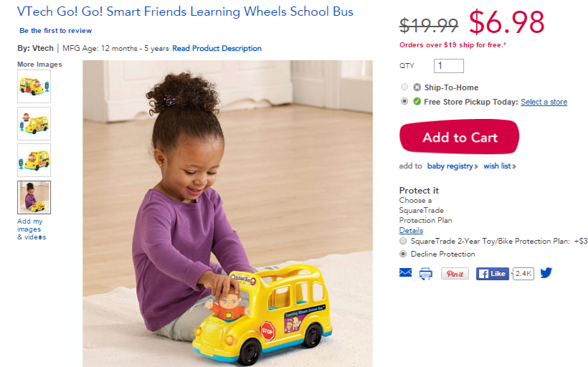Image resolution: width=588 pixels, height=367 pixels.
Task: Open the wish list add link
Action: click(500, 166)
